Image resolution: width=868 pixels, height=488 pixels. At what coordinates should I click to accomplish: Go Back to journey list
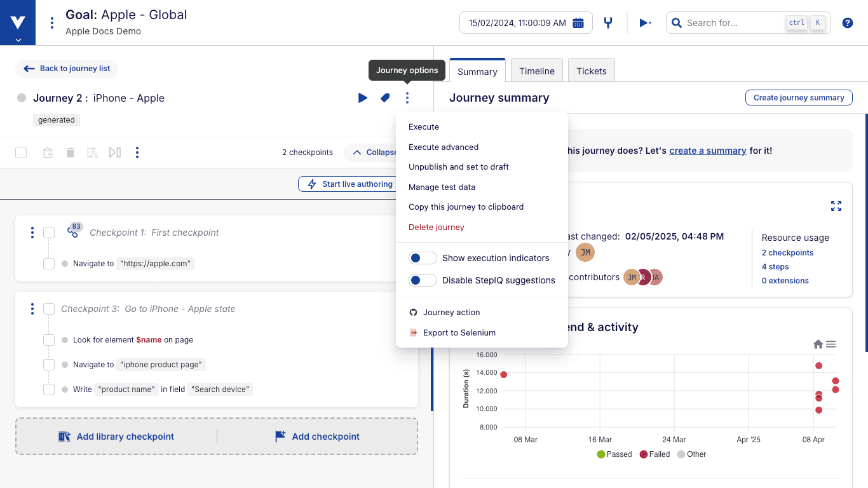tap(67, 69)
